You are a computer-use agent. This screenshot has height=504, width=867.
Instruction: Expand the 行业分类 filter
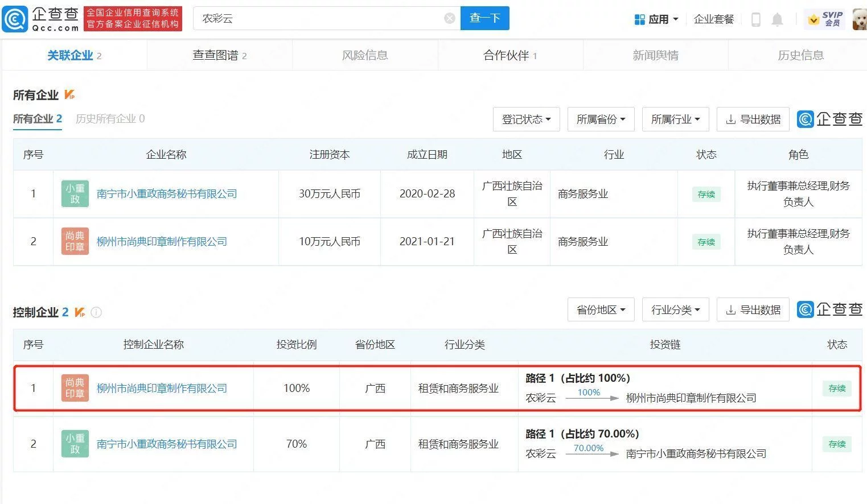[x=676, y=310]
